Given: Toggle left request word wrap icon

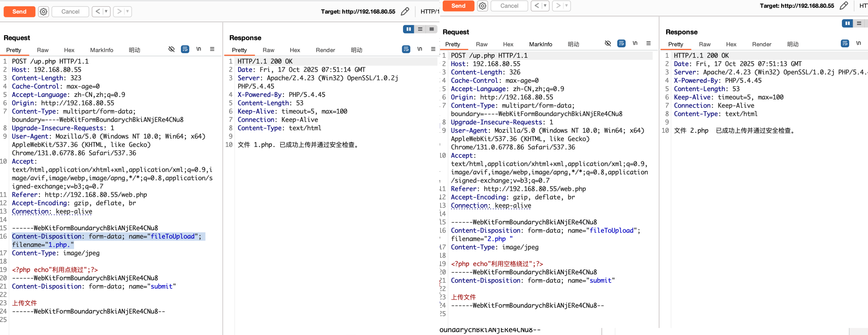Looking at the screenshot, I should (185, 49).
